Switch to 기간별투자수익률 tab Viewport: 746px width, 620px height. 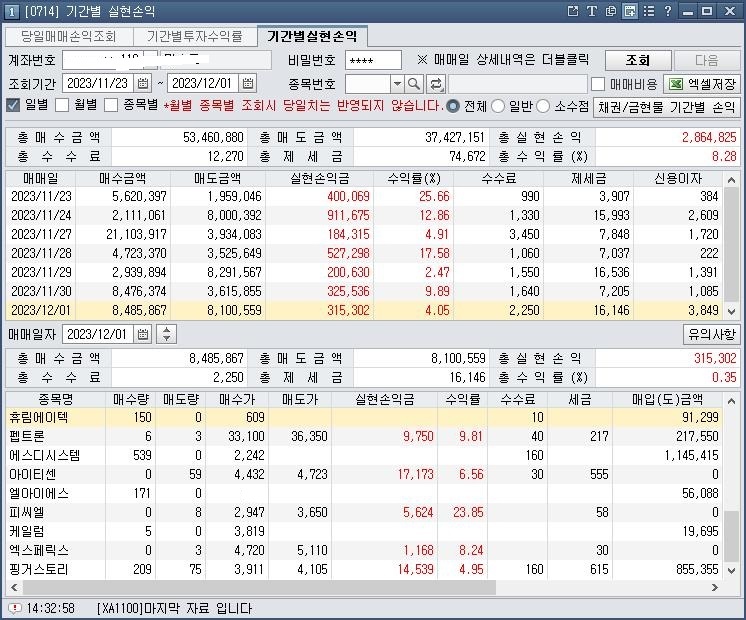click(195, 36)
